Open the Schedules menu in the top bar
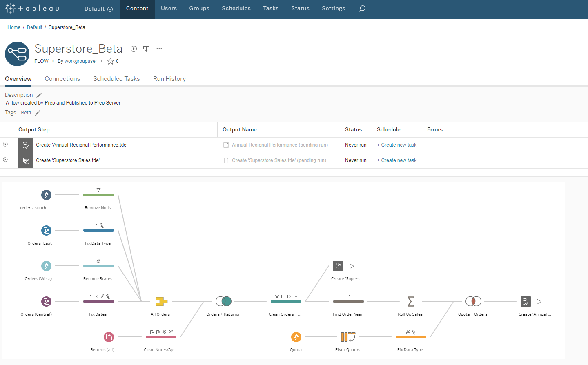Viewport: 588px width, 365px height. pos(236,8)
